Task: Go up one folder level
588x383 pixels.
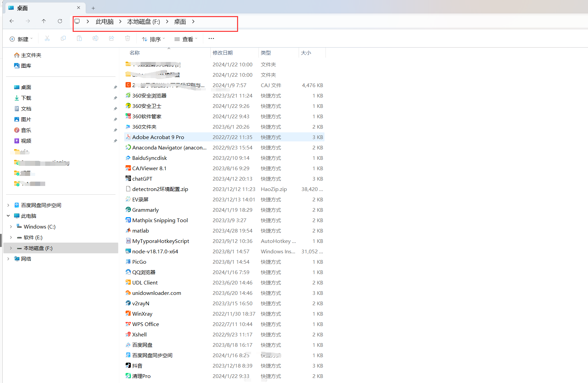Action: pyautogui.click(x=44, y=21)
